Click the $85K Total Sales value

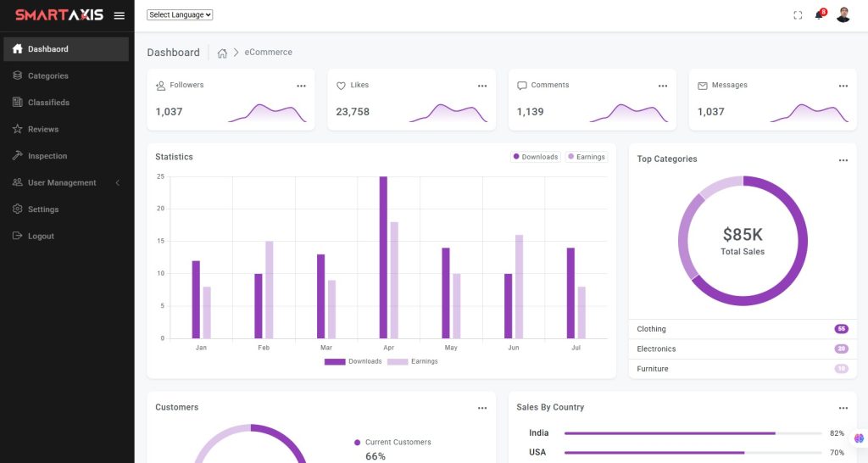743,235
